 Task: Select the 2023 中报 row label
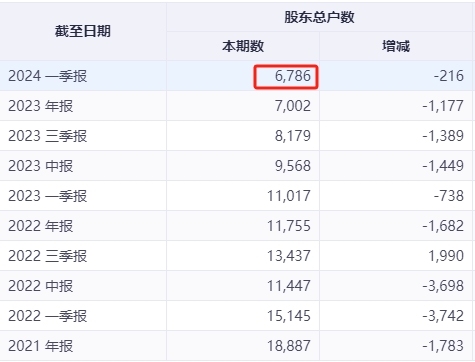point(41,166)
